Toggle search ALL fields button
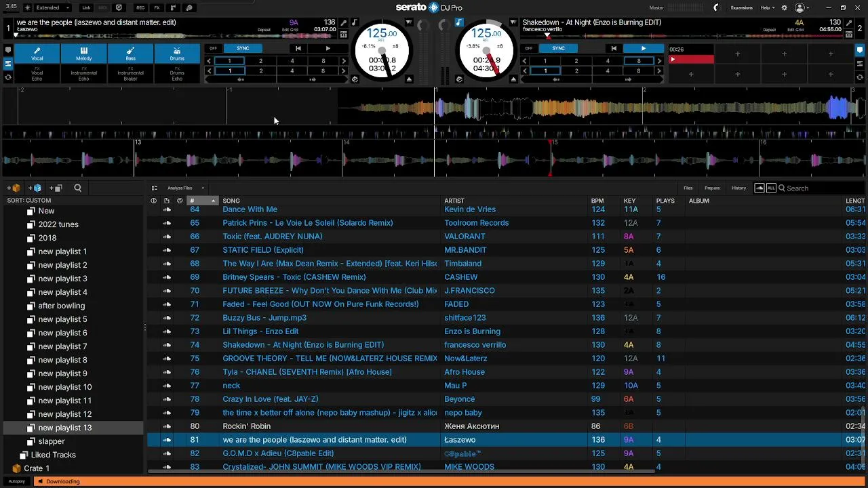Image resolution: width=868 pixels, height=488 pixels. (771, 188)
